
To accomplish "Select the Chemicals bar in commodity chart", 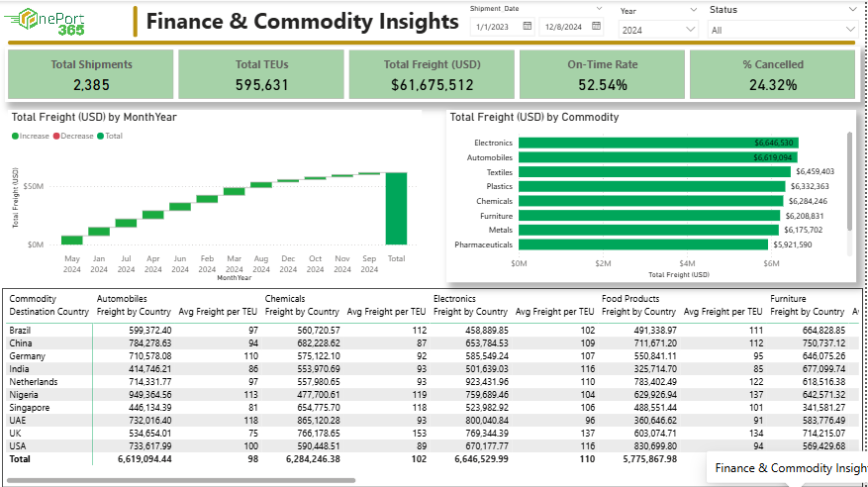I will coord(651,202).
